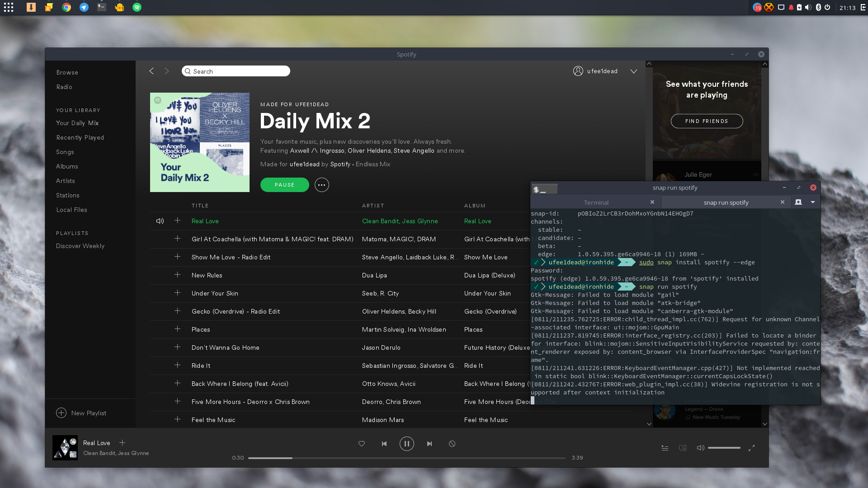Toggle full screen mode in Spotify

[751, 448]
